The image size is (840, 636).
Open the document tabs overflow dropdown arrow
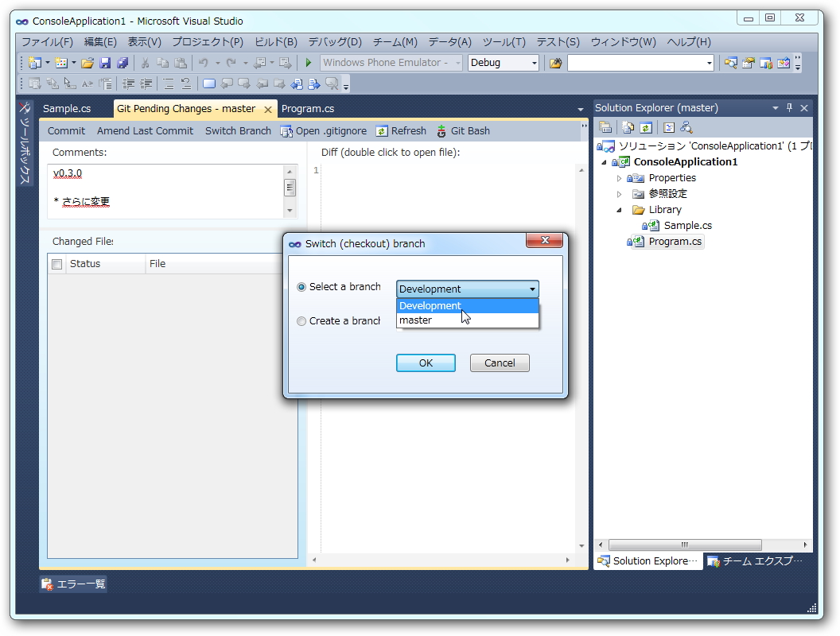(580, 109)
